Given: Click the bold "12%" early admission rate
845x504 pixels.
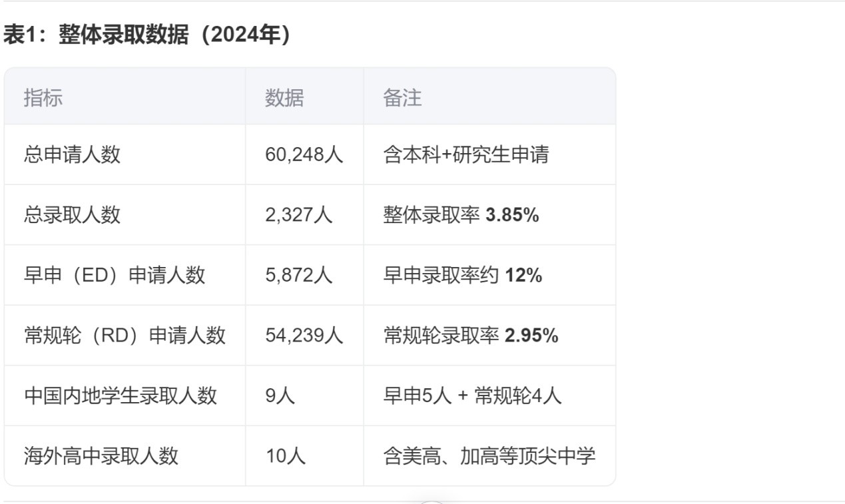Looking at the screenshot, I should tap(523, 275).
